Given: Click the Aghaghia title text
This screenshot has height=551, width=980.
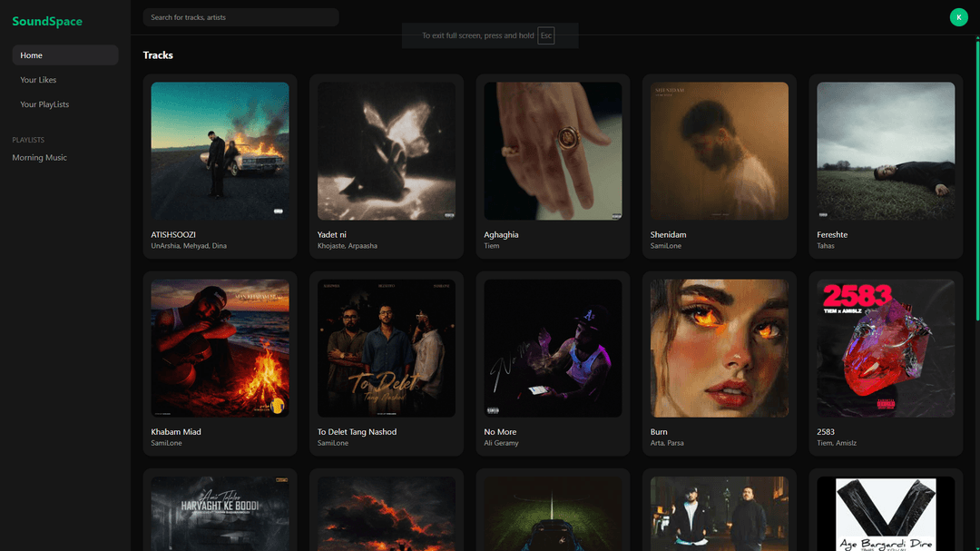Looking at the screenshot, I should [x=501, y=234].
